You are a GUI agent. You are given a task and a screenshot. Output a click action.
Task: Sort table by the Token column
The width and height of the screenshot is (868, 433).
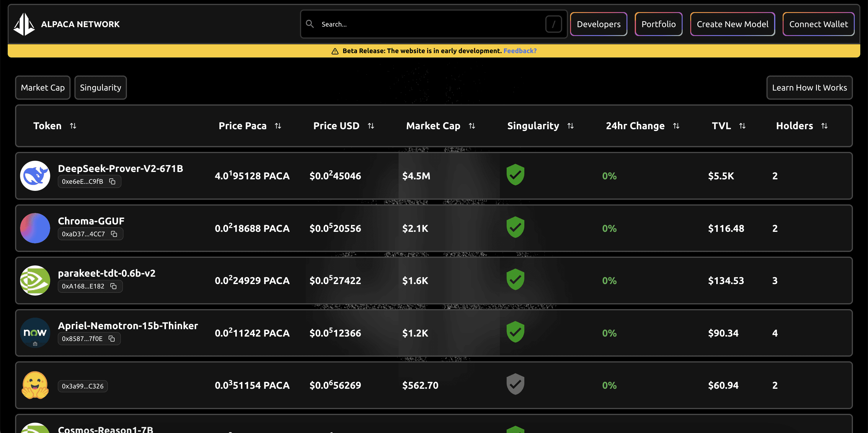tap(73, 126)
